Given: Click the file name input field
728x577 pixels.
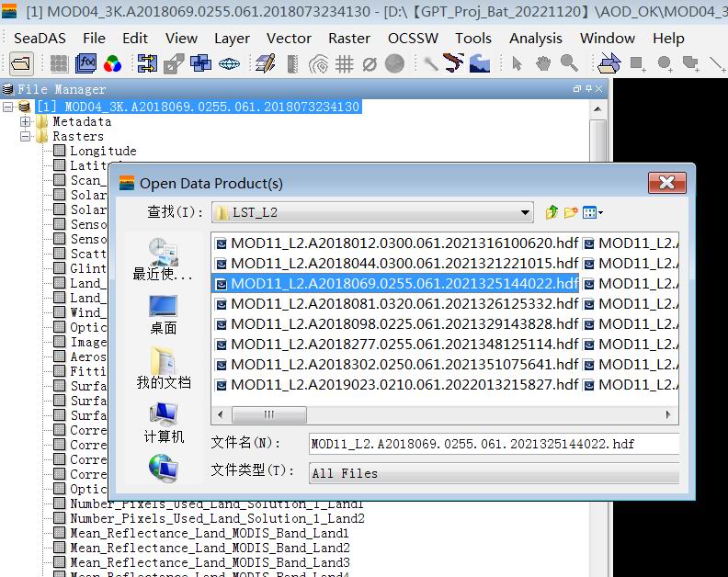Looking at the screenshot, I should (x=494, y=444).
